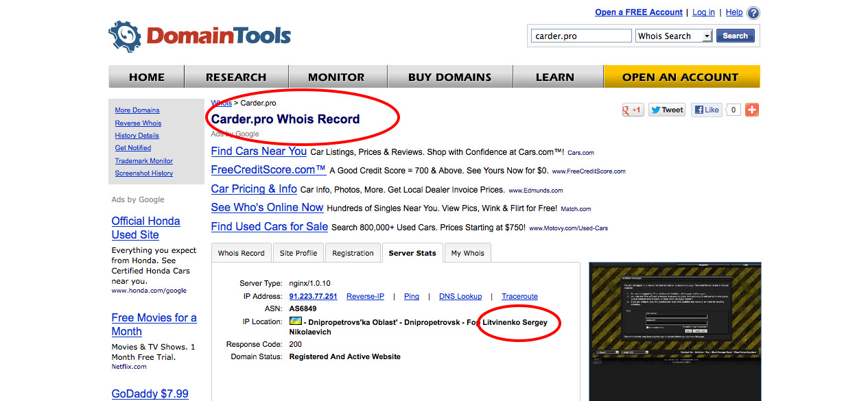Click the Ukraine flag icon by IP Location
The height and width of the screenshot is (401, 868).
[x=296, y=321]
